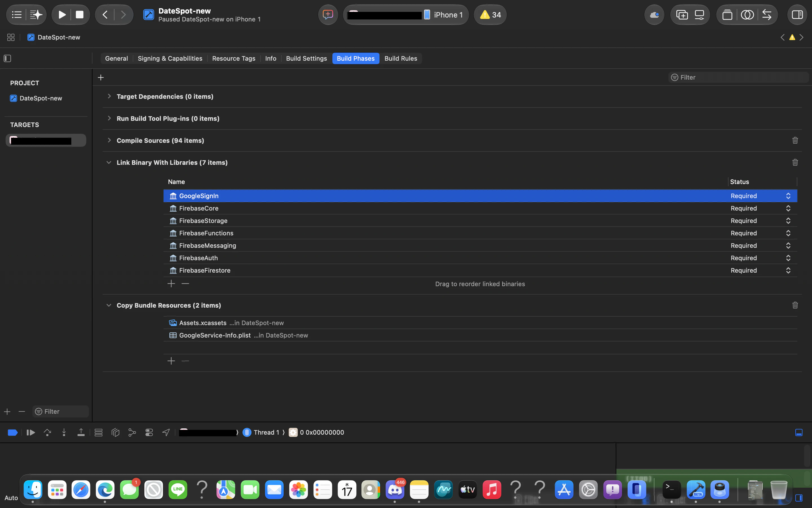This screenshot has width=812, height=508.
Task: Open Discord from the Dock
Action: (395, 490)
